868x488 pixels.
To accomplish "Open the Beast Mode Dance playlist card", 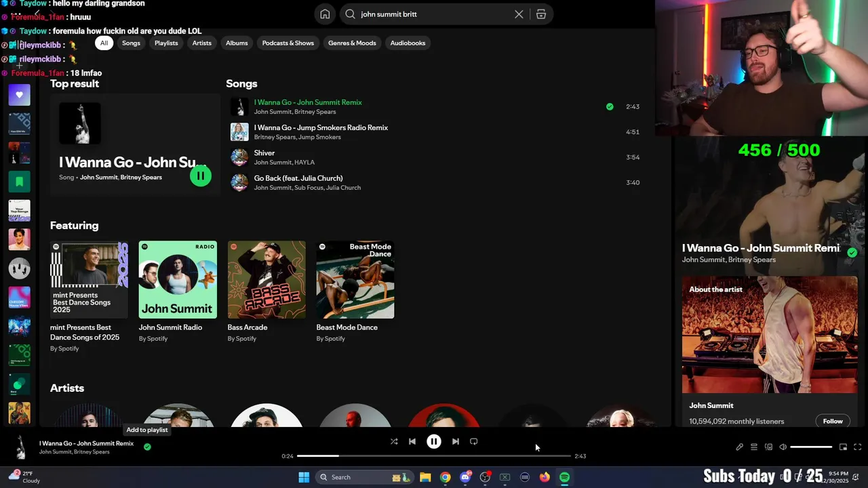I will [x=355, y=291].
